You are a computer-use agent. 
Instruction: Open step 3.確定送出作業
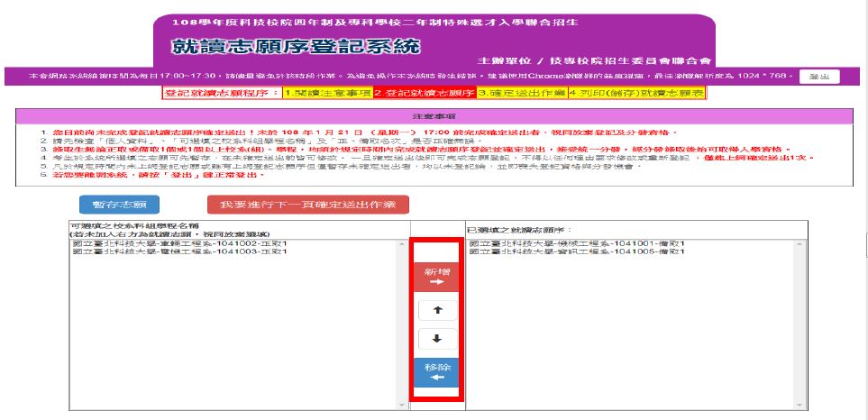click(x=523, y=94)
